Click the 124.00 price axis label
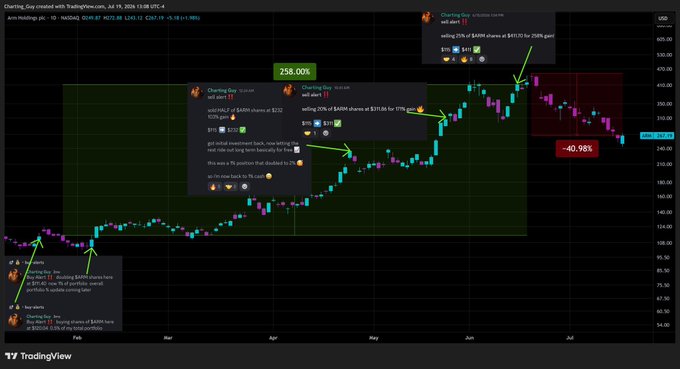Viewport: 680px width, 369px height. point(664,227)
